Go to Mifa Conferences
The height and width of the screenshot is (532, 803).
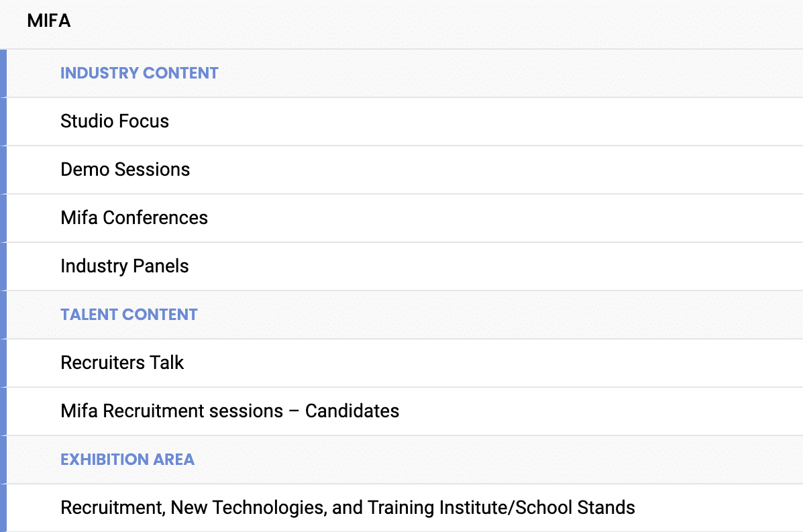[x=134, y=218]
